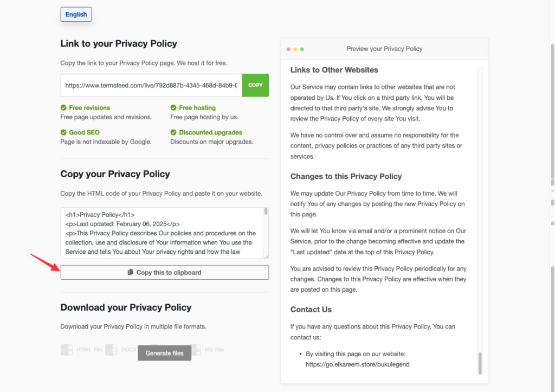Click the red dot in preview window header
The width and height of the screenshot is (555, 392).
288,49
